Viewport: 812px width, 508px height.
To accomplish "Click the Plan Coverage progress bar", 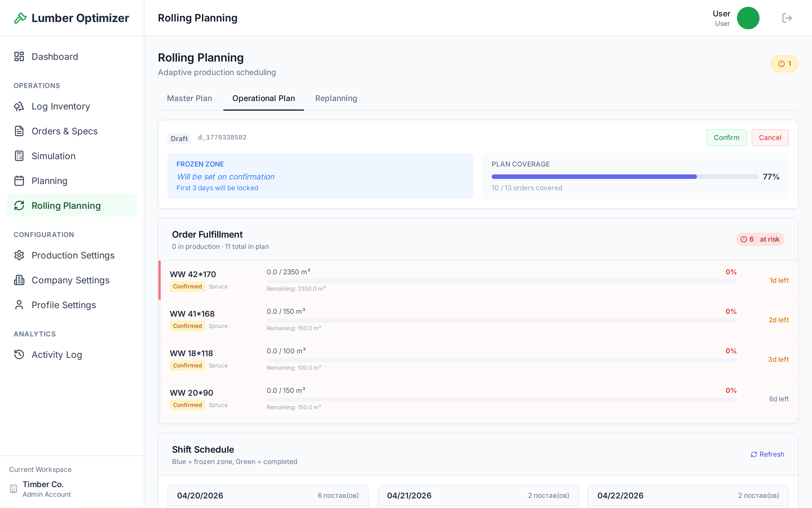I will pos(625,177).
